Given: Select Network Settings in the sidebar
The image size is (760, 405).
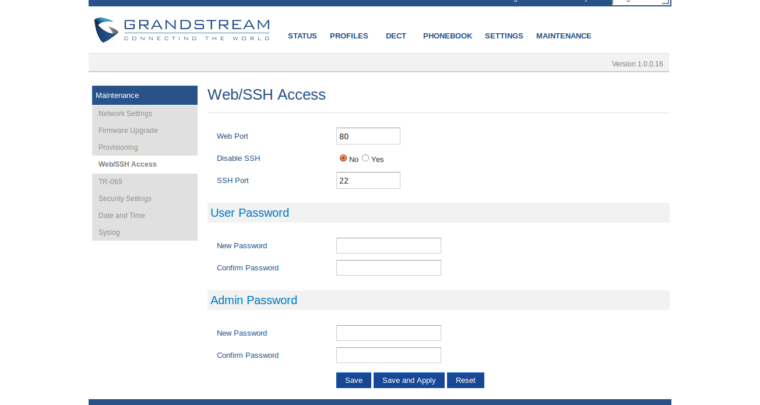Looking at the screenshot, I should coord(125,113).
